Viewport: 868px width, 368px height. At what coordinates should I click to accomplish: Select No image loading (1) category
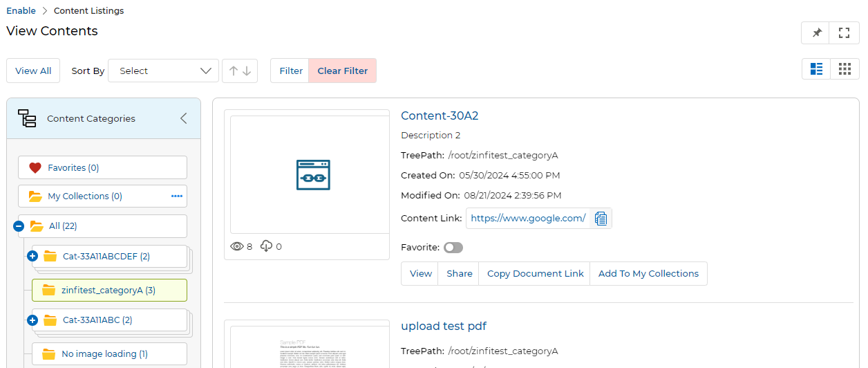pyautogui.click(x=109, y=353)
